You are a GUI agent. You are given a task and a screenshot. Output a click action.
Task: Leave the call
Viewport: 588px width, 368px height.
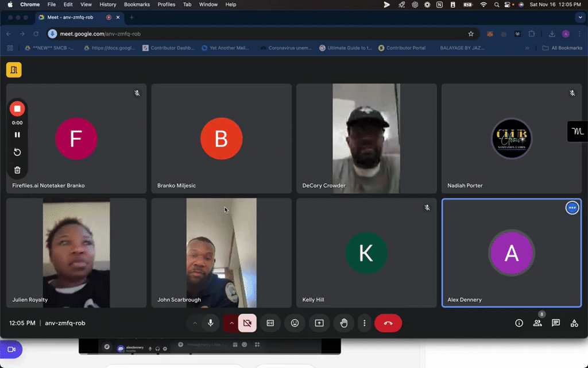coord(388,323)
